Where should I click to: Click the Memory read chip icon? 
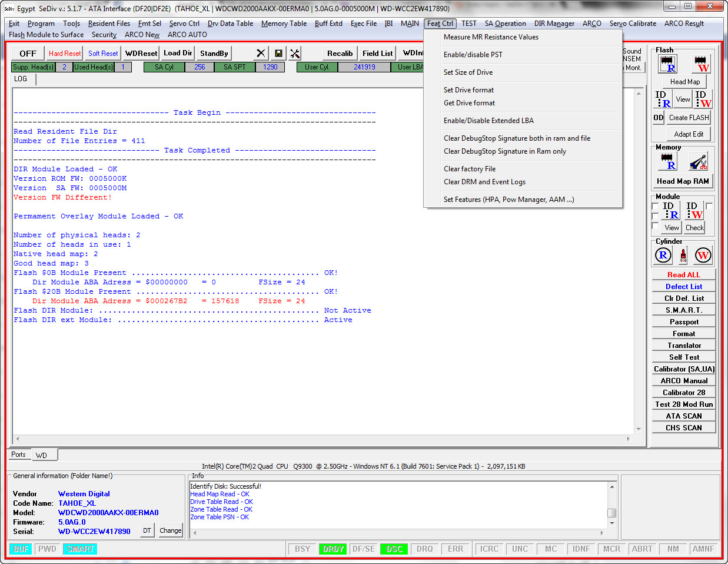click(x=667, y=161)
